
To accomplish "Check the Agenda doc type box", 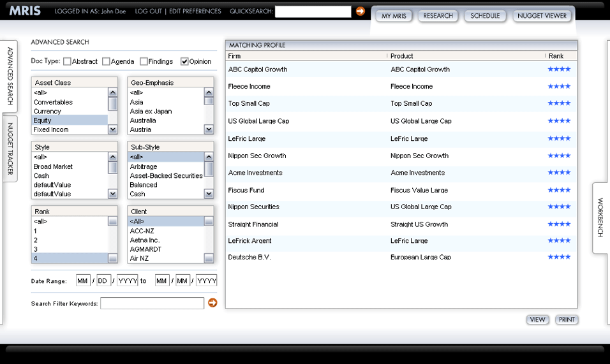I will coord(106,61).
